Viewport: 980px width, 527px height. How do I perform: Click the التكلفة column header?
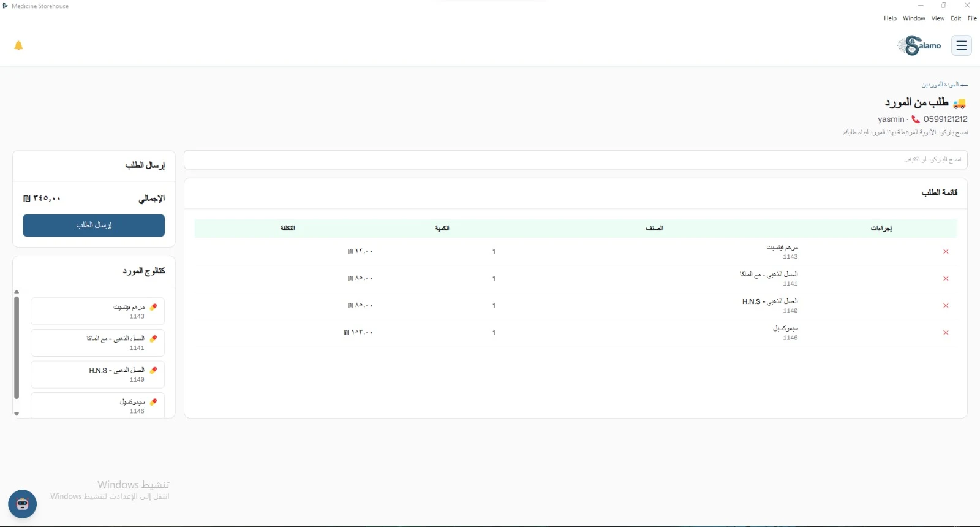(x=288, y=229)
